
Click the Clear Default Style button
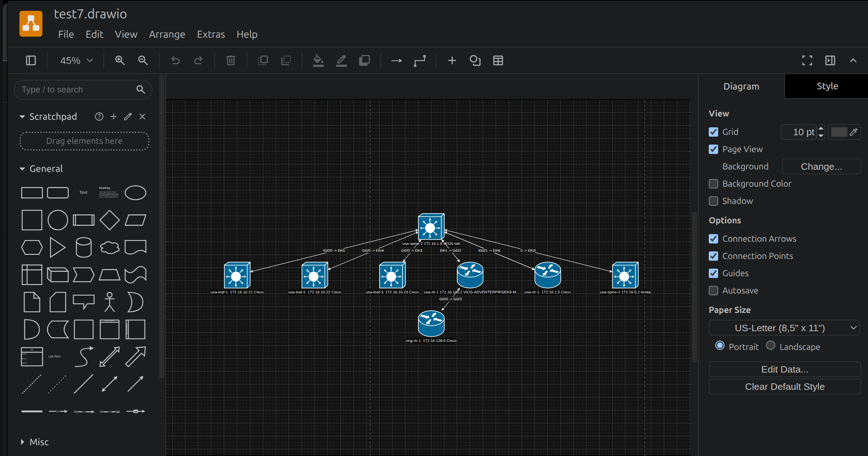click(x=784, y=387)
